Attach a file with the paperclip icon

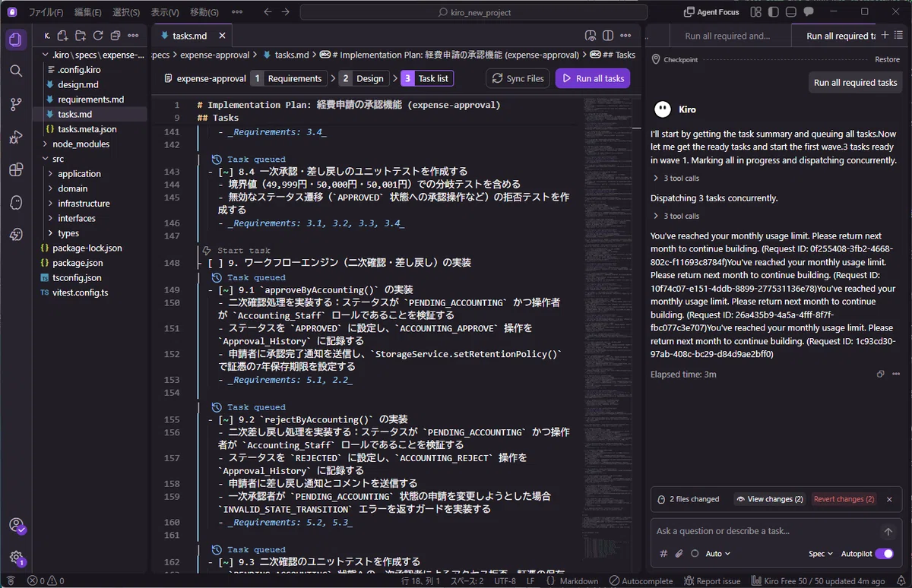point(679,554)
